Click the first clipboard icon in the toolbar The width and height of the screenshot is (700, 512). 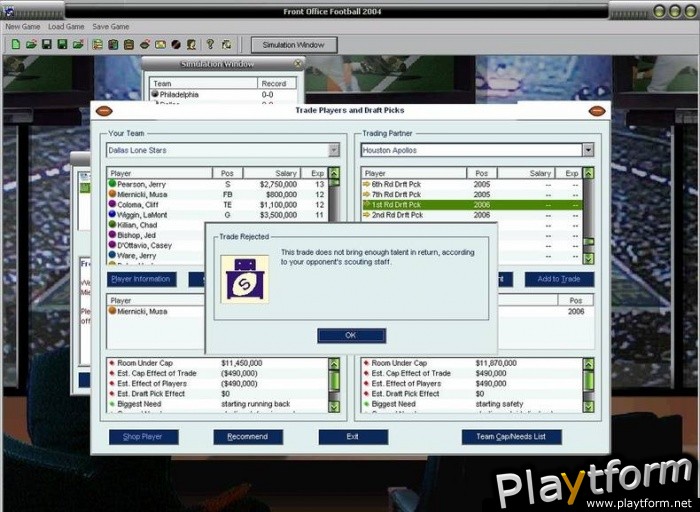[97, 44]
